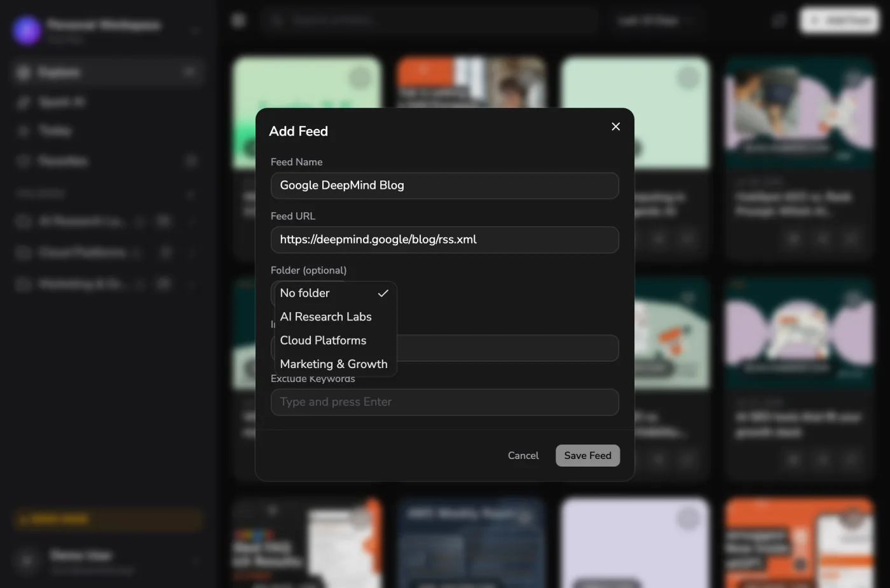Click the Add Feed dialog title
890x588 pixels.
coord(299,131)
